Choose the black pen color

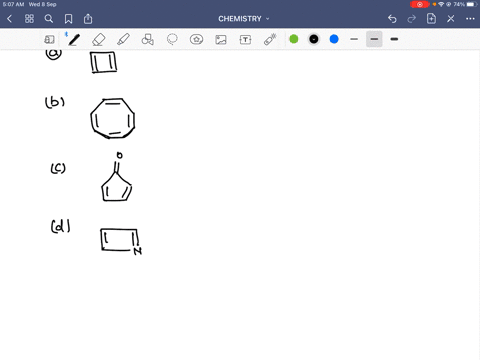click(314, 39)
